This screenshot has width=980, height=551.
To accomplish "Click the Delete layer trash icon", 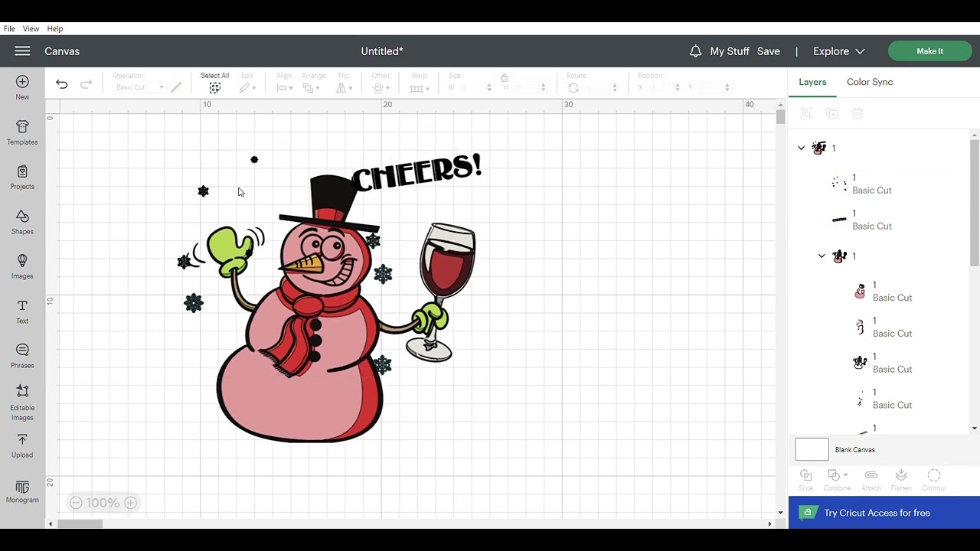I will [857, 113].
